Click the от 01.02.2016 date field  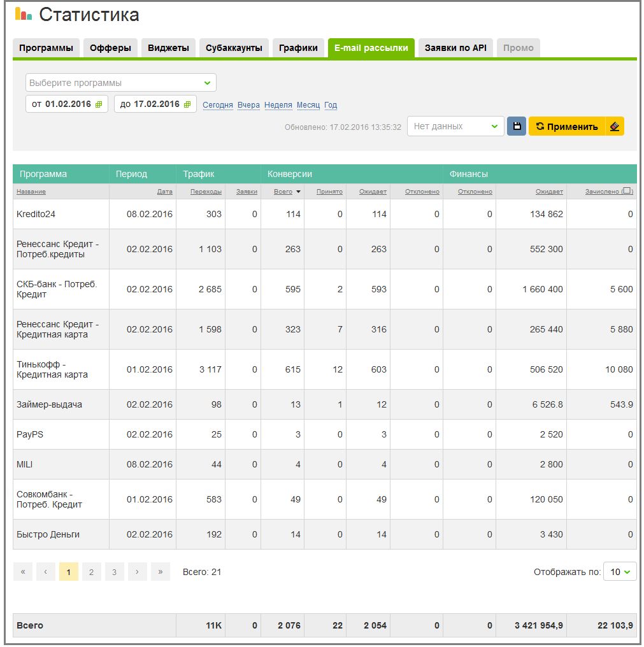(67, 104)
